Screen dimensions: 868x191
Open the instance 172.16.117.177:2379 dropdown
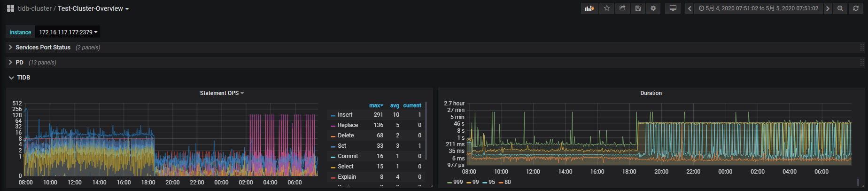[x=68, y=32]
